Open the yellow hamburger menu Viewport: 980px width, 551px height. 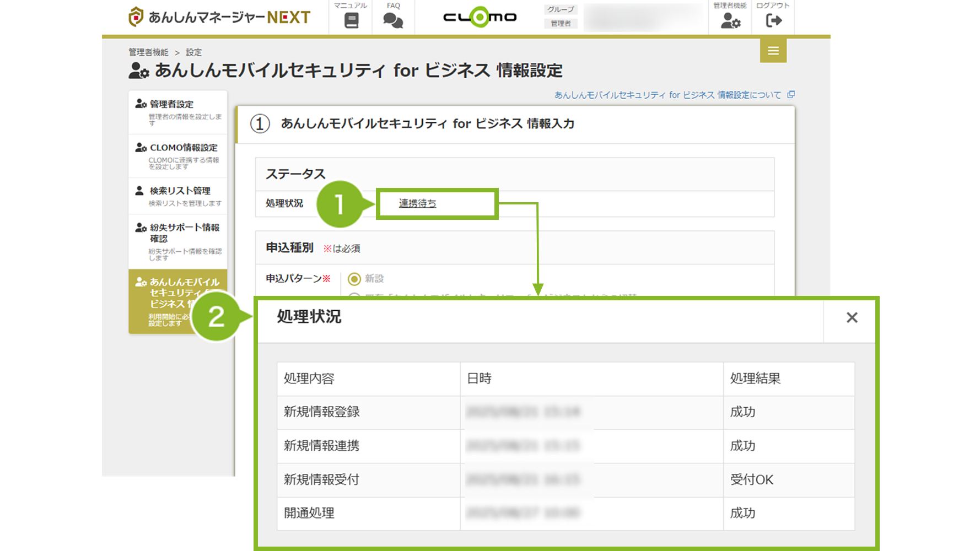[773, 51]
